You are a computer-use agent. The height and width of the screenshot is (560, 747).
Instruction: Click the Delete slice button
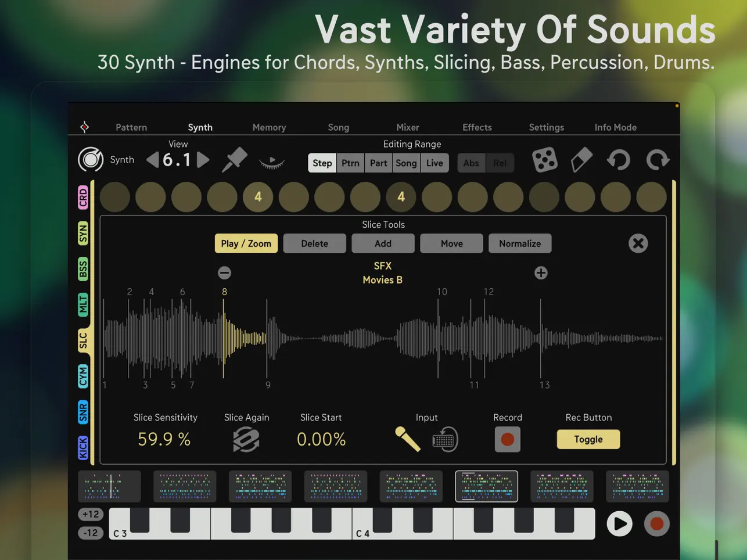tap(314, 243)
